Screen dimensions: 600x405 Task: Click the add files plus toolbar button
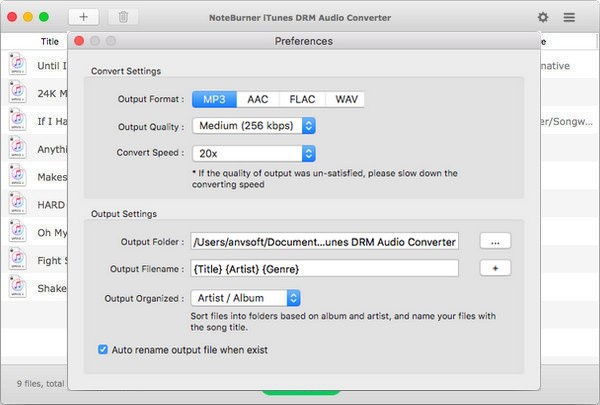coord(83,17)
